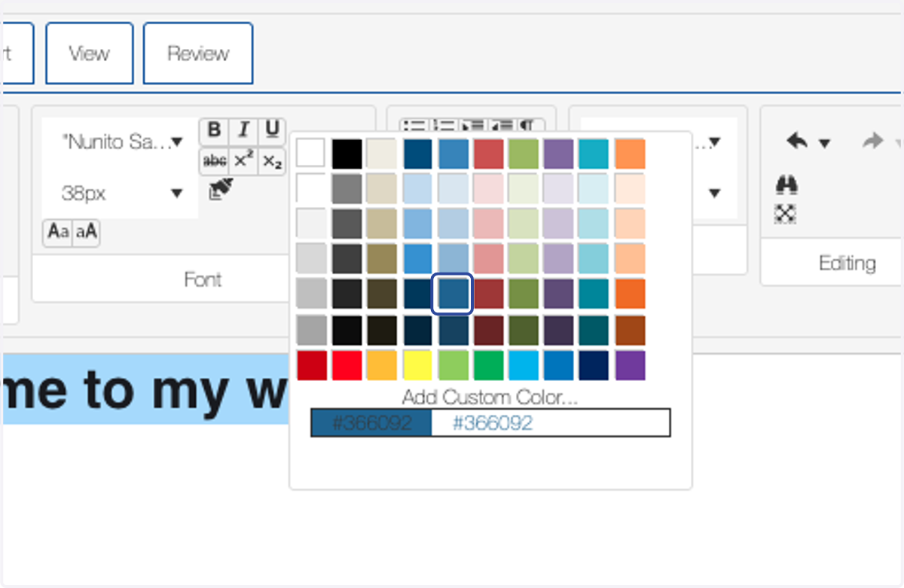The image size is (904, 588).
Task: Click the #366092 hex input field
Action: 551,423
